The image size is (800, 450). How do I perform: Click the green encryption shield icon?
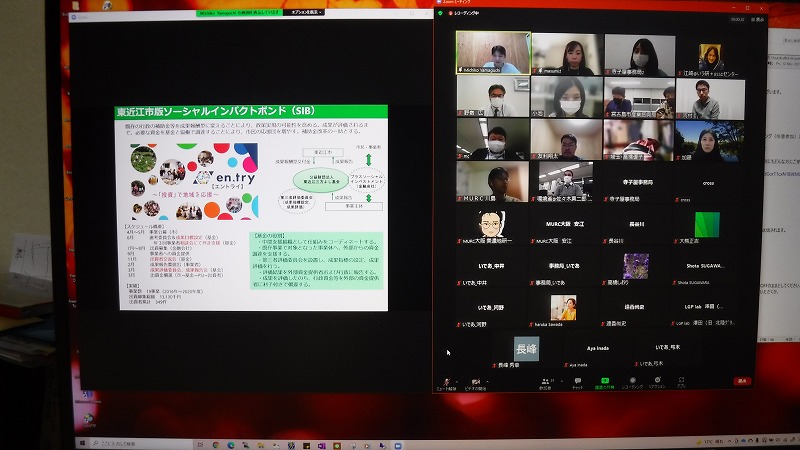tap(440, 13)
